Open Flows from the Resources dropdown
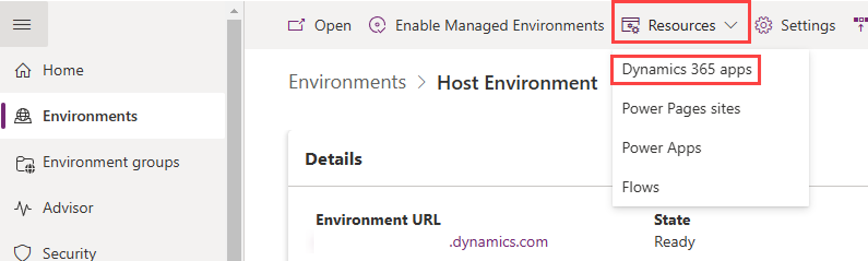This screenshot has height=261, width=868. point(640,187)
